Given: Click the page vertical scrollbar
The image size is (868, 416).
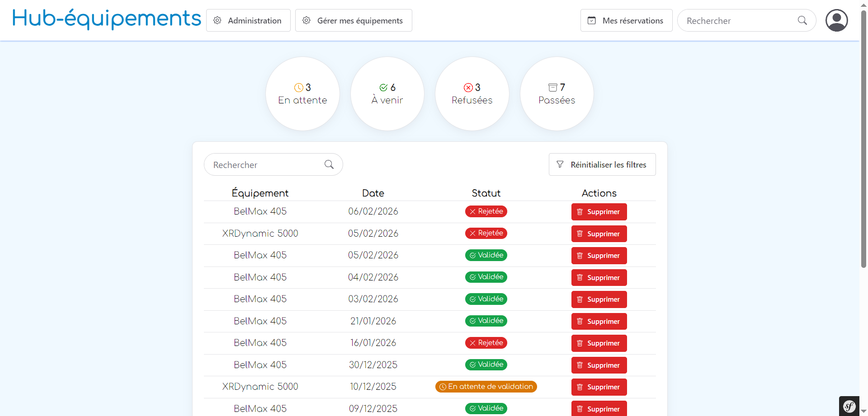Looking at the screenshot, I should [863, 136].
